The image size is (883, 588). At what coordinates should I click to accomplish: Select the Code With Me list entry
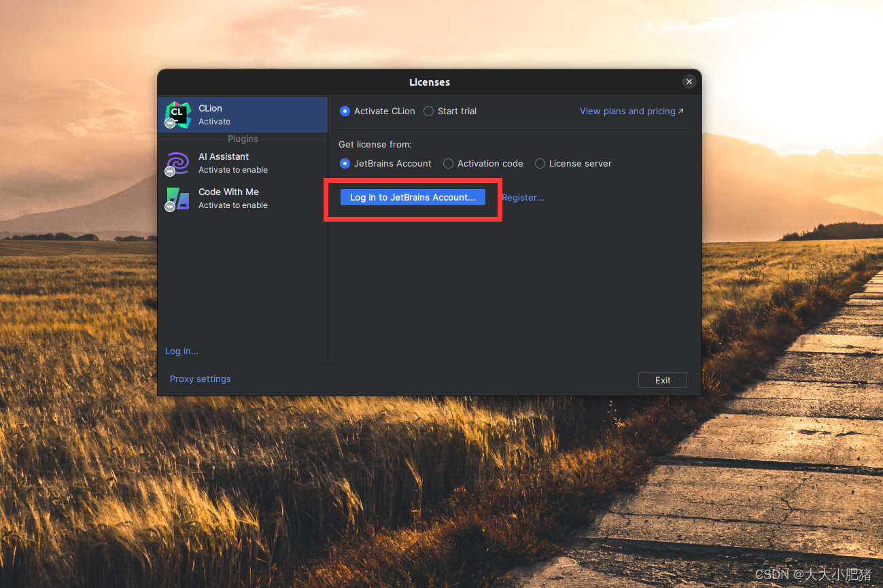(x=243, y=198)
